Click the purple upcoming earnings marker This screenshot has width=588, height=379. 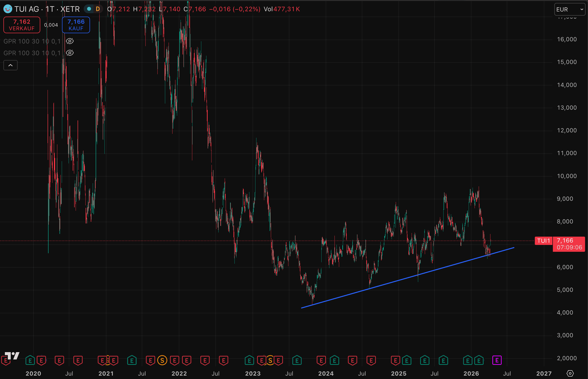tap(497, 360)
